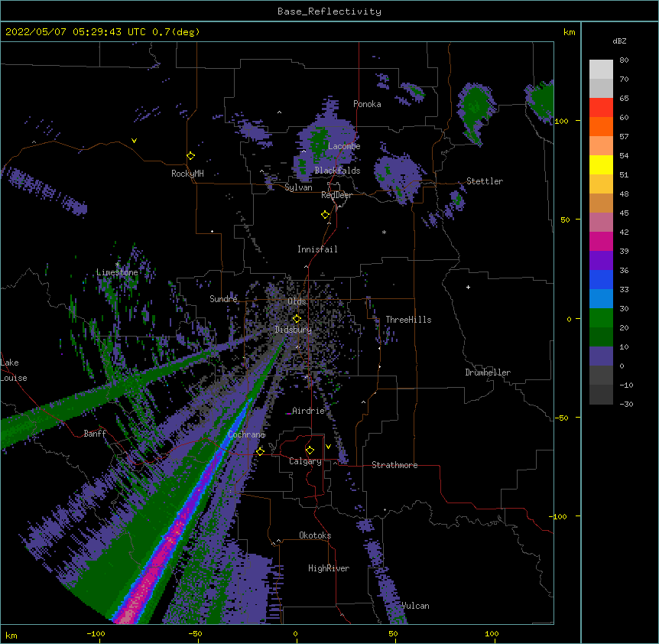The width and height of the screenshot is (659, 644).
Task: Click the yellow diamond marker south of RedDeer
Action: tap(326, 215)
